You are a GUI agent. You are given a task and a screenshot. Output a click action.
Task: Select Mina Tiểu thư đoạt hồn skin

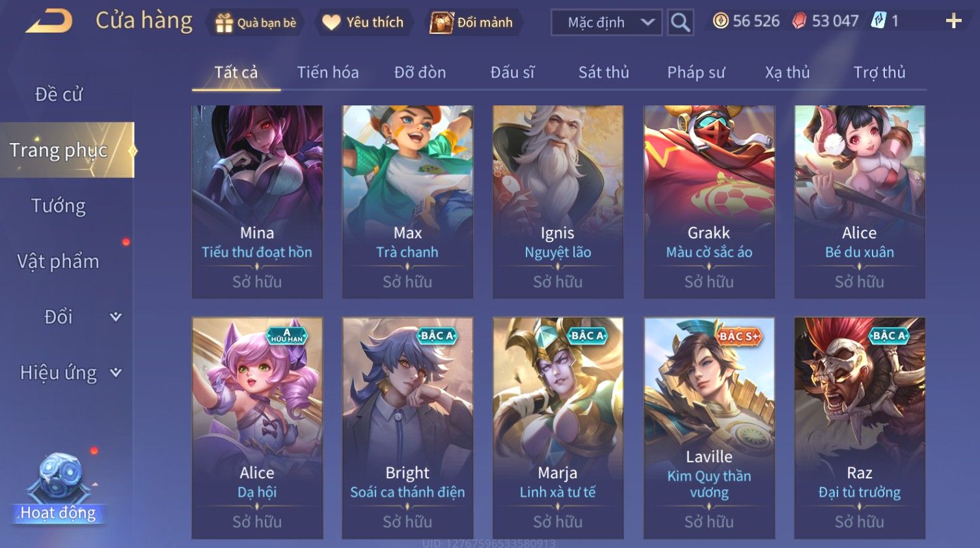[x=257, y=202]
